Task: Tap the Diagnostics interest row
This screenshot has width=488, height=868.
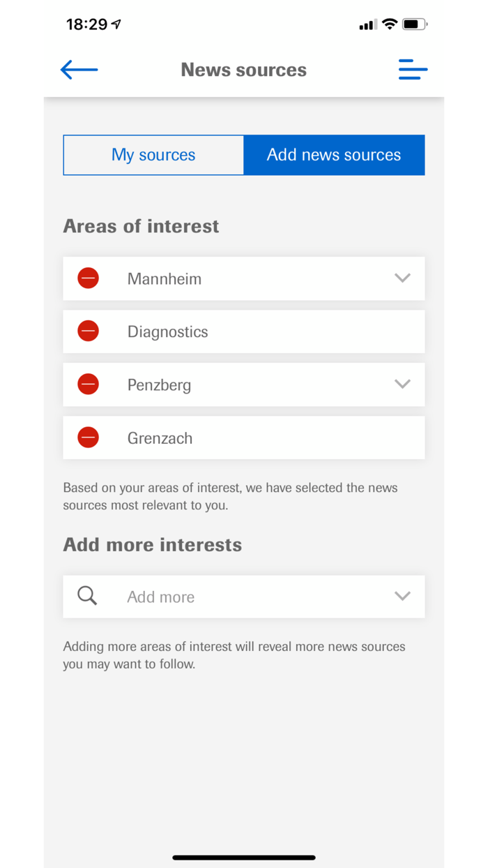Action: pos(265,331)
